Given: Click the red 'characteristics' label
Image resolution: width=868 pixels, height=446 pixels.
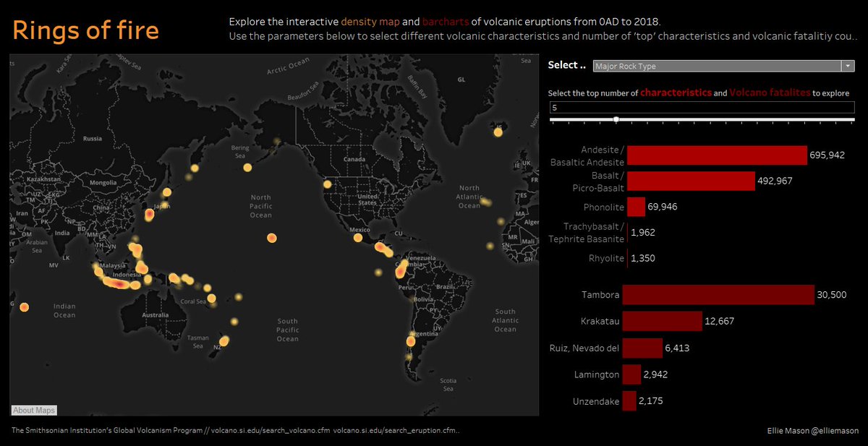Looking at the screenshot, I should click(x=676, y=93).
